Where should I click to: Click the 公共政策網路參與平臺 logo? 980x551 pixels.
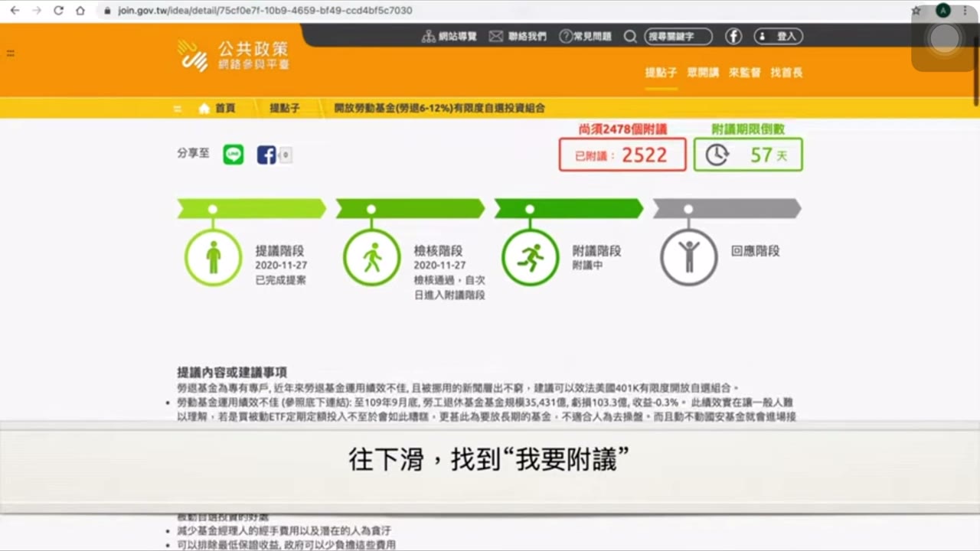point(234,56)
